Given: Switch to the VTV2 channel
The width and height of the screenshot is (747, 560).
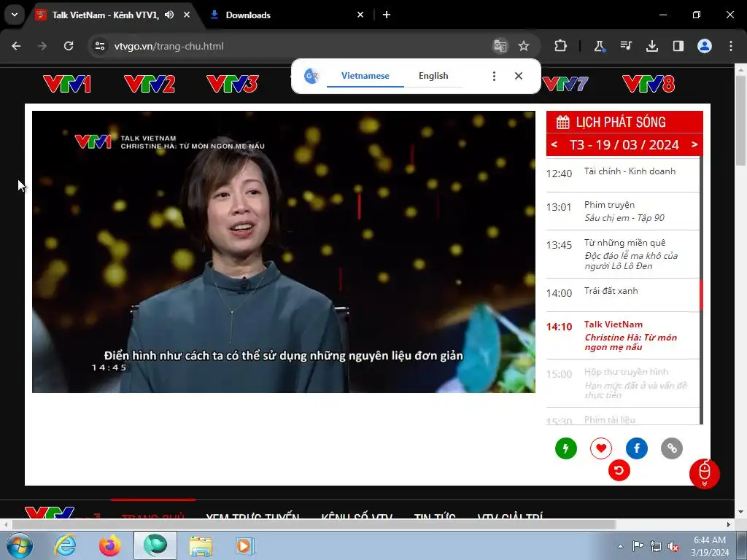Looking at the screenshot, I should pos(150,85).
